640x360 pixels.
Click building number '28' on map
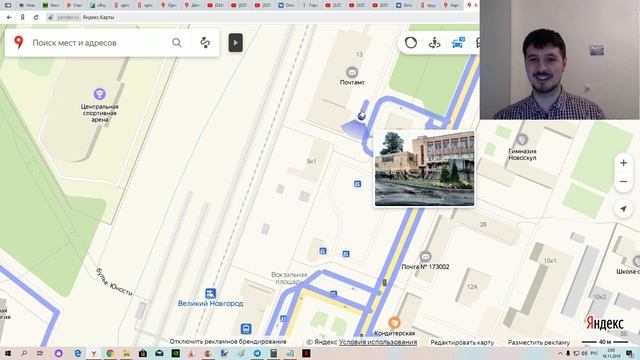tap(483, 224)
